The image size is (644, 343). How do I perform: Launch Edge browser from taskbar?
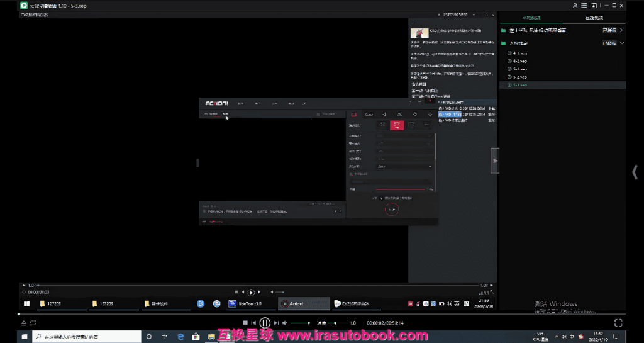click(x=180, y=337)
